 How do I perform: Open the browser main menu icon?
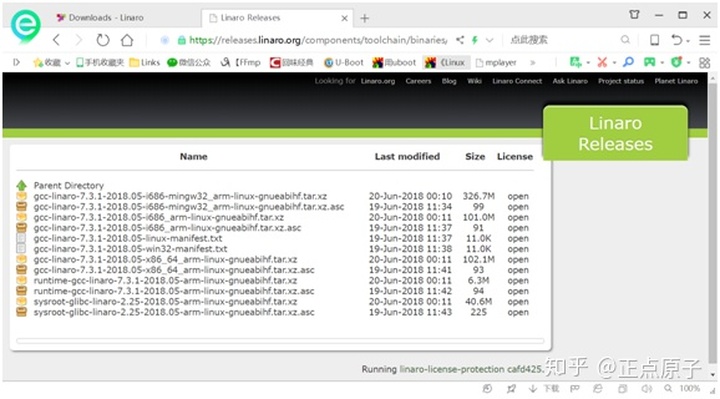tap(705, 40)
